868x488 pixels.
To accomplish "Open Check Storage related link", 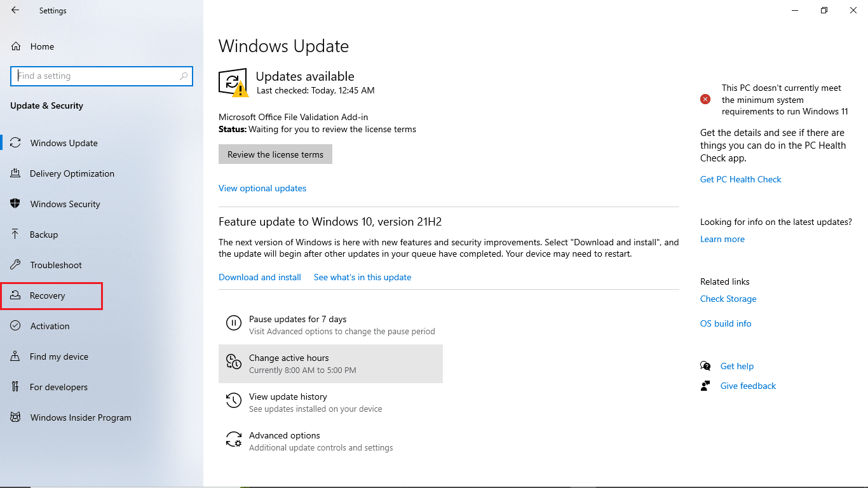I will tap(728, 299).
